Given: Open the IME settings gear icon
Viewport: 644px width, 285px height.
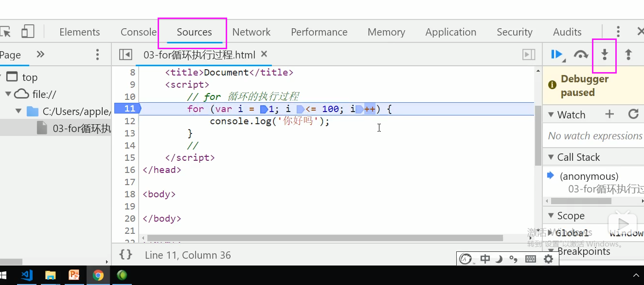Looking at the screenshot, I should pyautogui.click(x=548, y=259).
